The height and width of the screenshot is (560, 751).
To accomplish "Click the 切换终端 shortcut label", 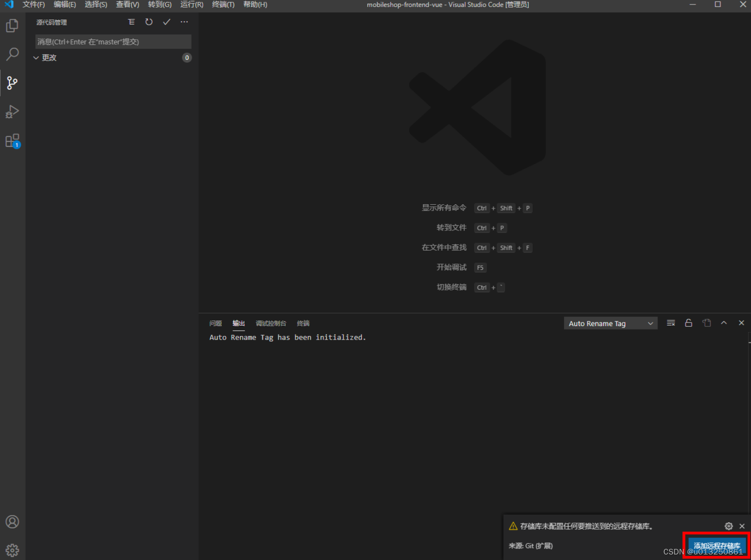I will (x=452, y=287).
